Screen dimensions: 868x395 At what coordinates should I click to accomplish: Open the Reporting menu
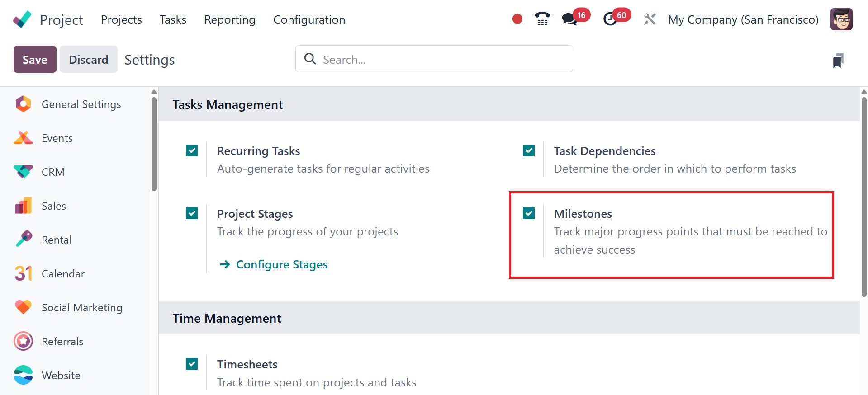tap(230, 19)
